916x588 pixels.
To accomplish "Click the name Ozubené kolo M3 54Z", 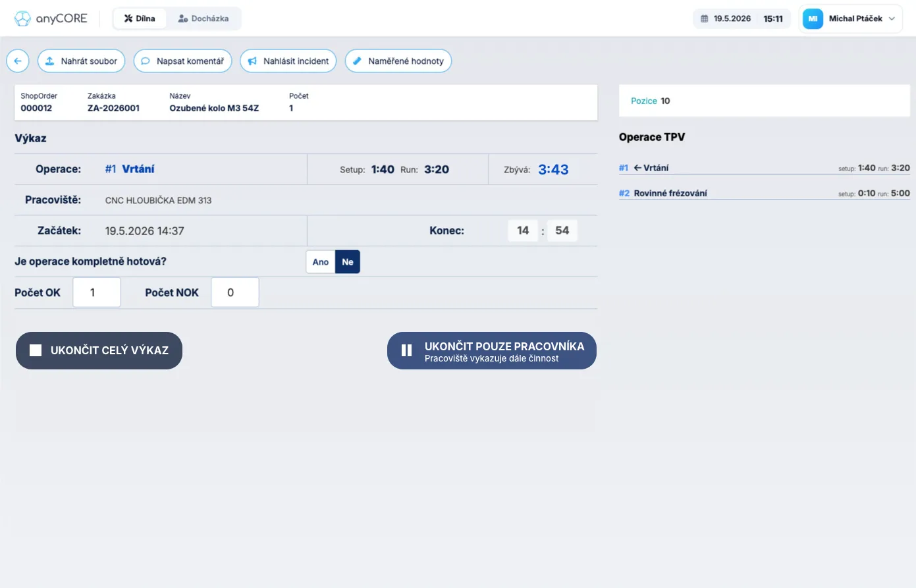I will pos(214,108).
